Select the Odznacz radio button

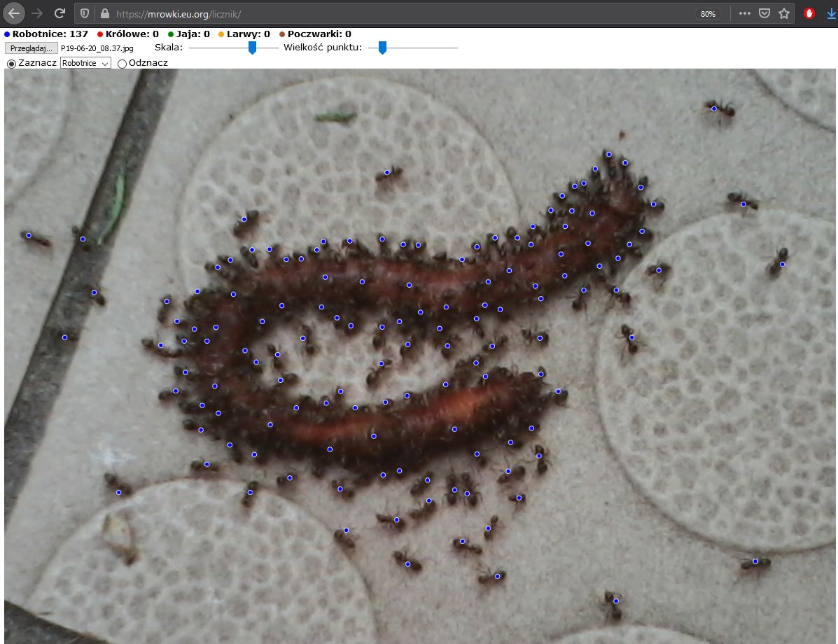[122, 64]
